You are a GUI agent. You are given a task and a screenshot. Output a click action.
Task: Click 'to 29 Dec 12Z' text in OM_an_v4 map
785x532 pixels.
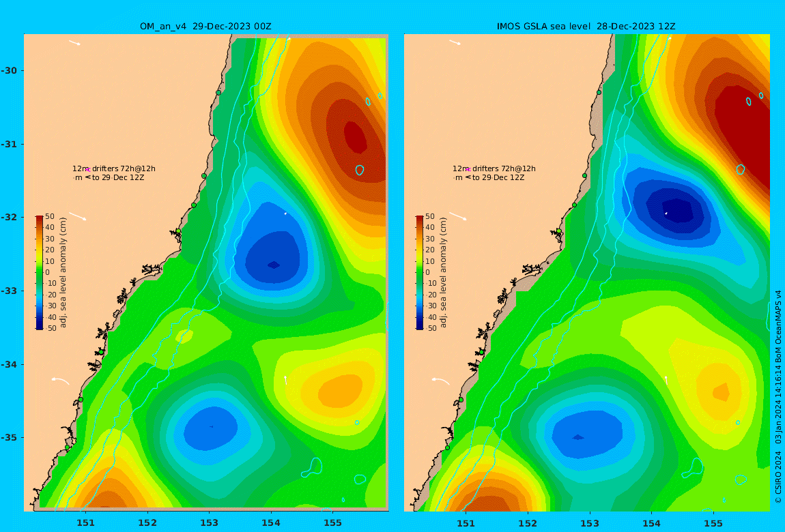(x=118, y=177)
